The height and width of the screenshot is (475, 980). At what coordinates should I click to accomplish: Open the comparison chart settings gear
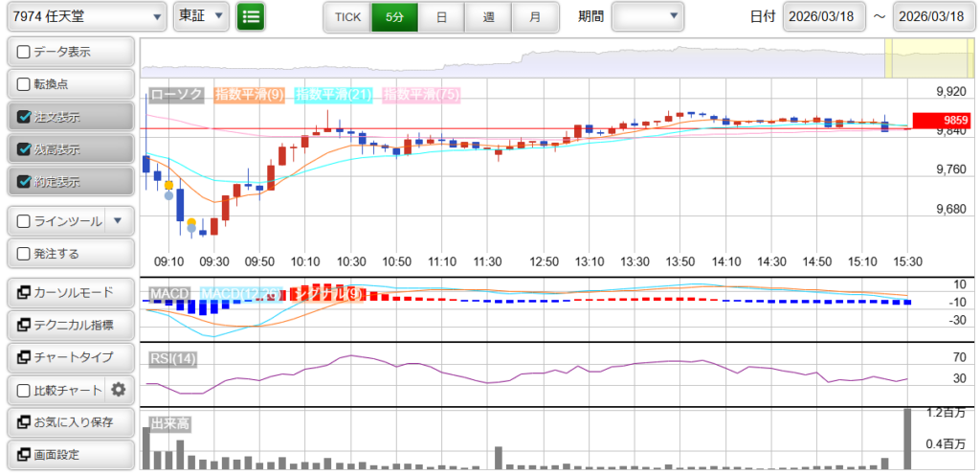click(x=119, y=390)
